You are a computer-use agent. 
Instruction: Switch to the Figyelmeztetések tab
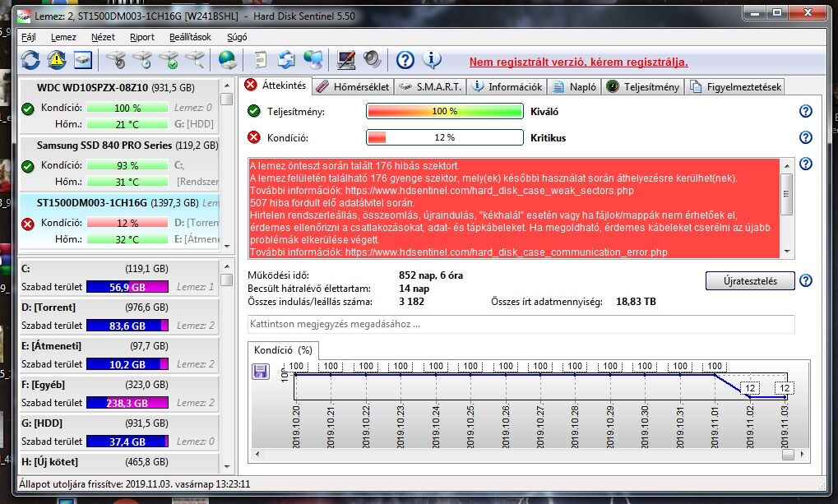[735, 86]
